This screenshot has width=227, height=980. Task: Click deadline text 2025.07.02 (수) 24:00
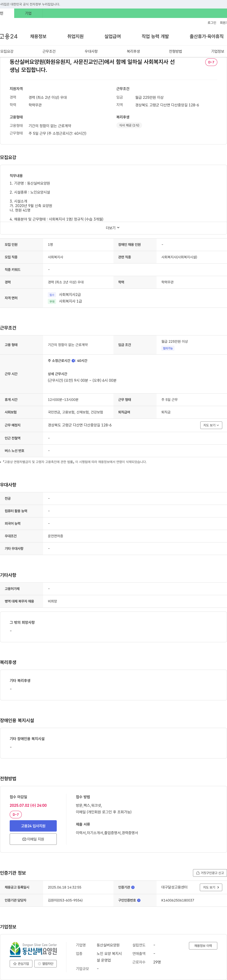(28, 806)
